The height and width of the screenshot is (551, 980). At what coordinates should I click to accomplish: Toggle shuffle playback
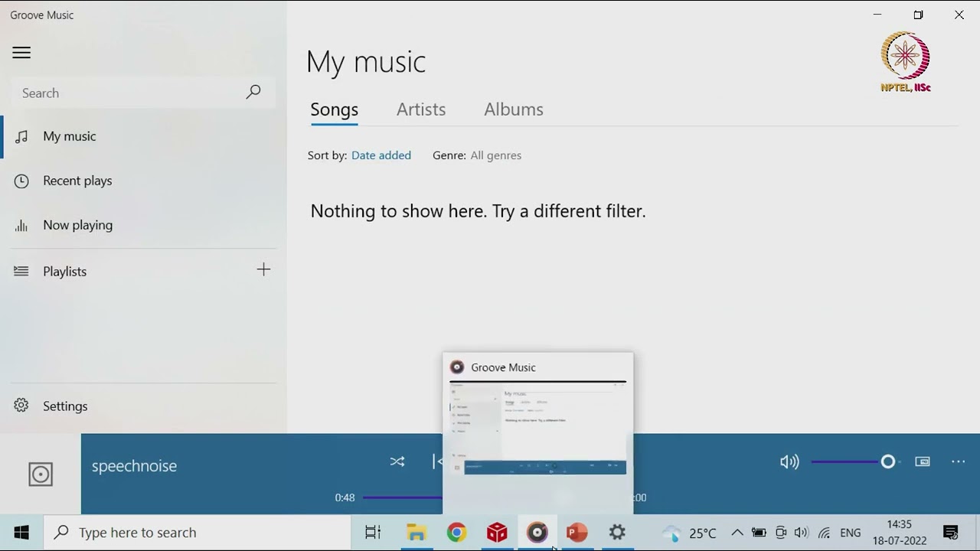click(x=397, y=461)
